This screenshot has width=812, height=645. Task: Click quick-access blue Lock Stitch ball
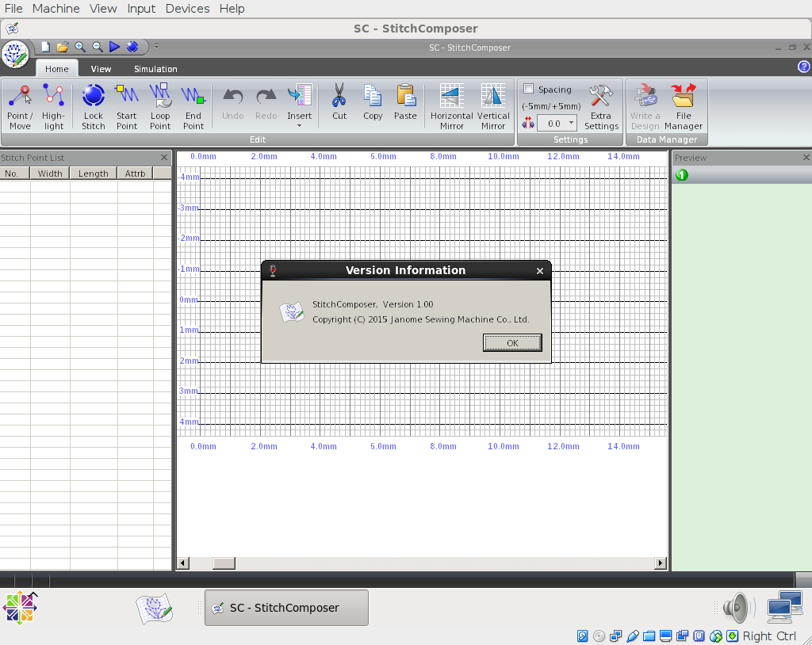point(132,47)
